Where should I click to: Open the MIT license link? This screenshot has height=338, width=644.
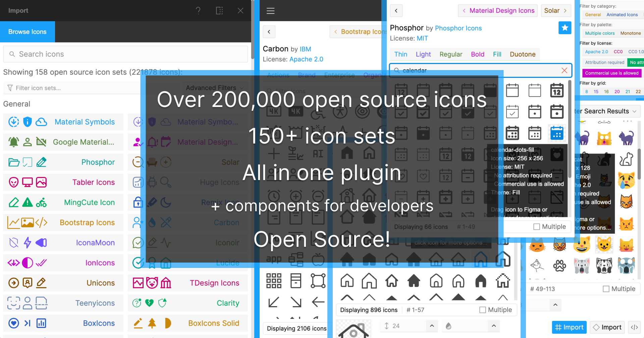422,38
